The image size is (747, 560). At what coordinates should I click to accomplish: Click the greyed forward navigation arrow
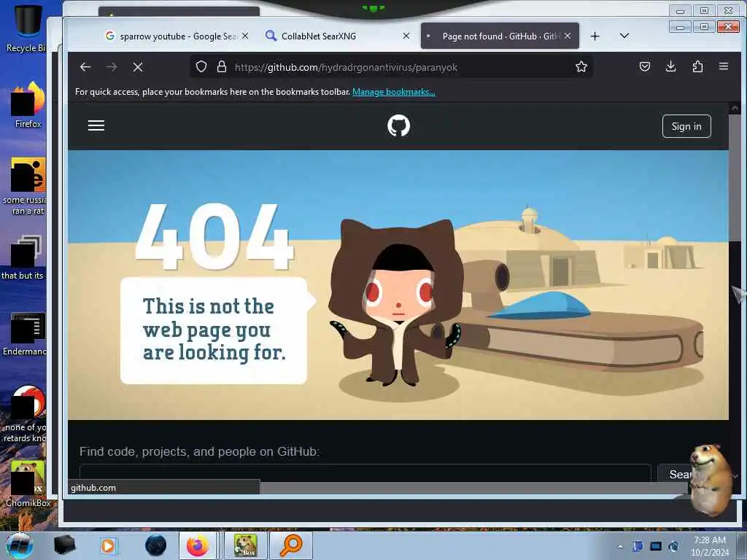click(x=112, y=67)
